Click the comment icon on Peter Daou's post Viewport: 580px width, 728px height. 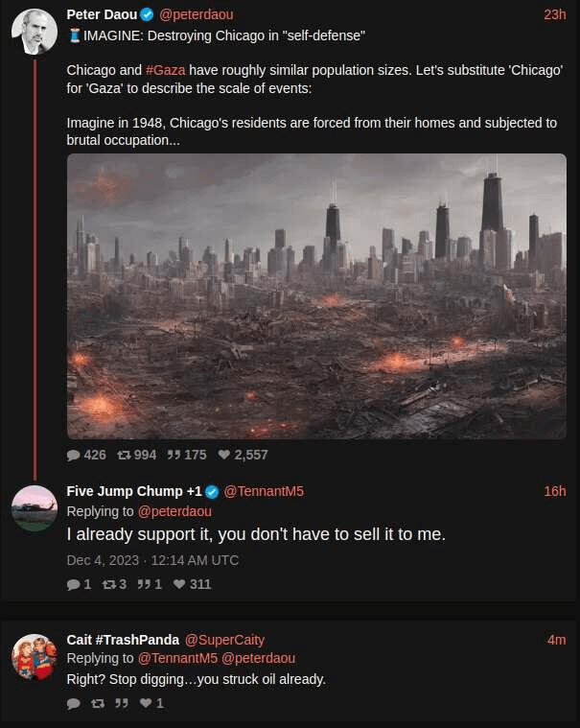pyautogui.click(x=74, y=455)
